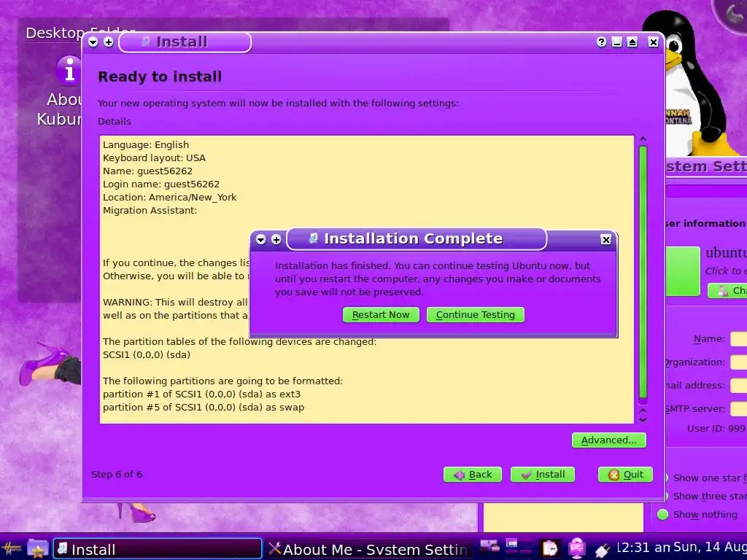Screen dimensions: 747x560
Task: Click the Step 6 of 6 label
Action: 117,474
